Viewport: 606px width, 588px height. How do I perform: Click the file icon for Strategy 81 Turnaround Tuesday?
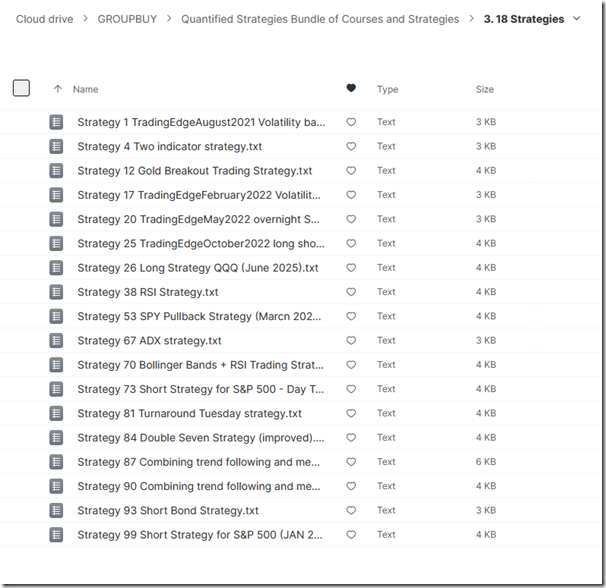coord(56,413)
